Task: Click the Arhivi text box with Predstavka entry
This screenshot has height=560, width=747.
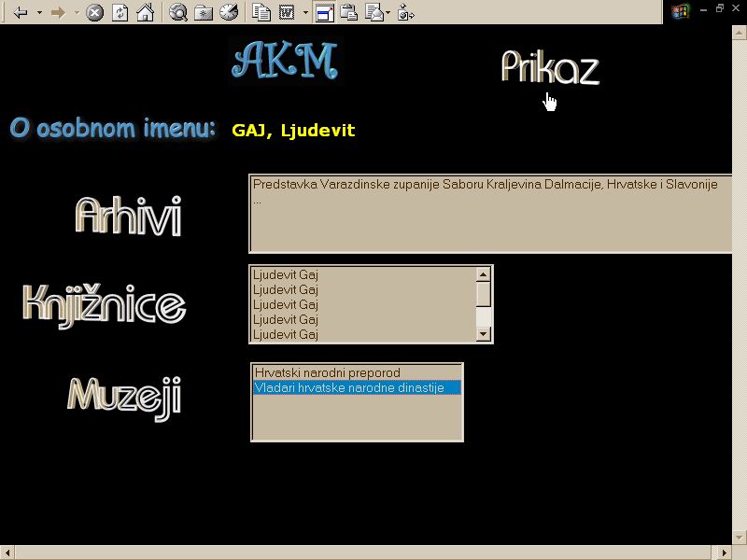Action: tap(488, 214)
